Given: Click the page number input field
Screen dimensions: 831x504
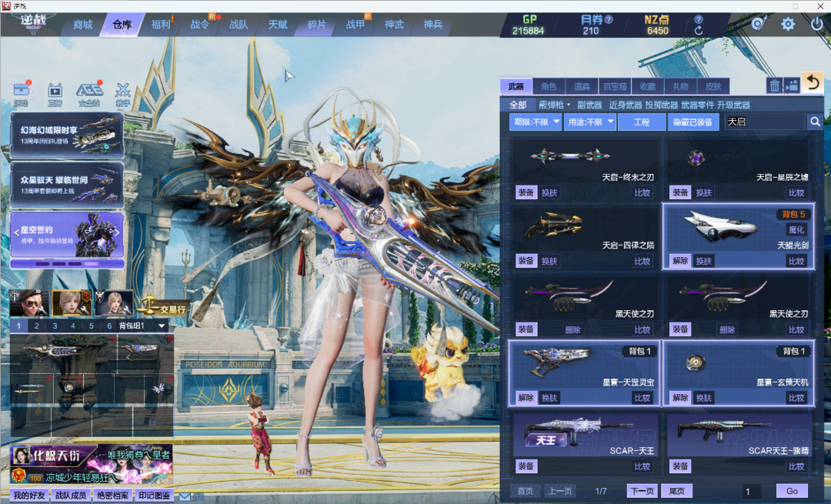Looking at the screenshot, I should click(x=750, y=491).
